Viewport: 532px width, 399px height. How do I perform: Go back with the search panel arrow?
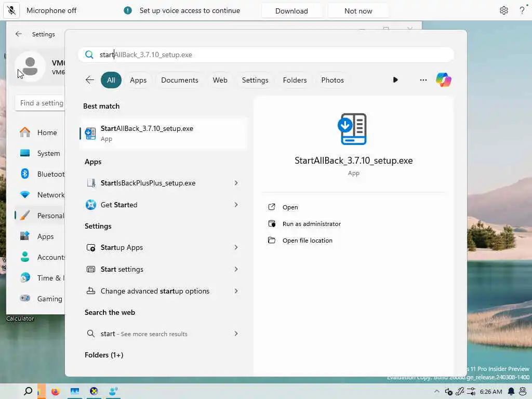[89, 80]
